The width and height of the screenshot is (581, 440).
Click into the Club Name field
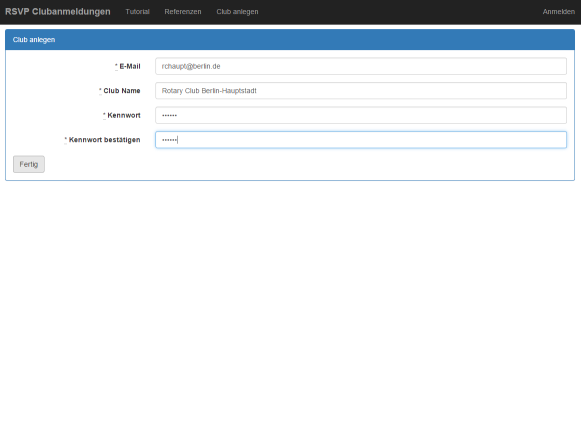click(x=361, y=91)
